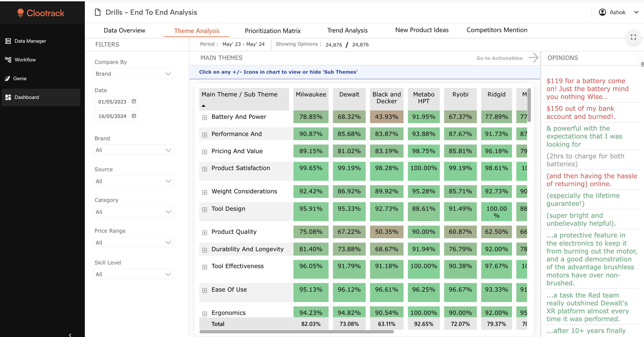The image size is (644, 337).
Task: Open Genie from the sidebar
Action: (x=7, y=79)
